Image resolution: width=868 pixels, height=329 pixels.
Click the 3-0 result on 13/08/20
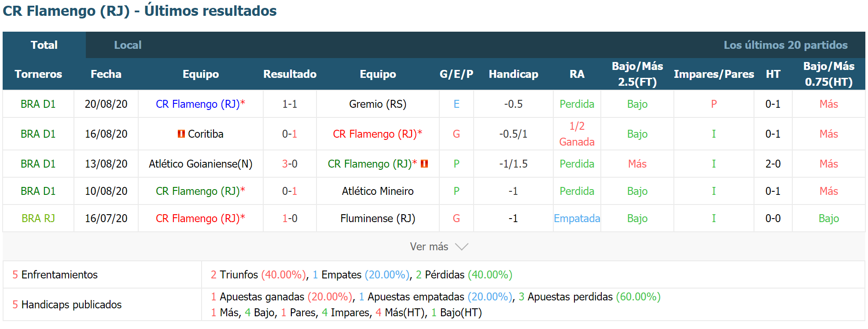tap(290, 164)
